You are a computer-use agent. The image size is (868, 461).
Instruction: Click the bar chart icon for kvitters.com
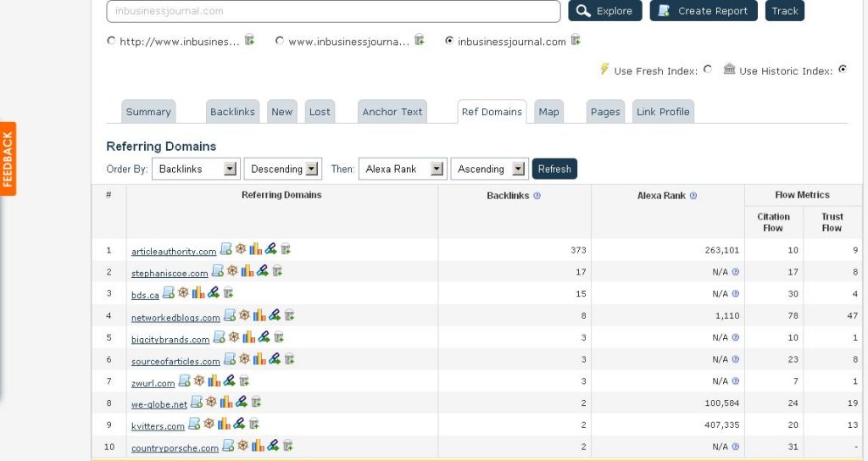[224, 424]
